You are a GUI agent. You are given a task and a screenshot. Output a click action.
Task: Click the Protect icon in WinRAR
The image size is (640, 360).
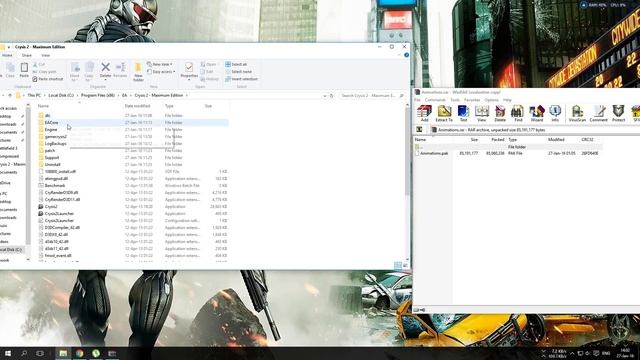coord(618,113)
